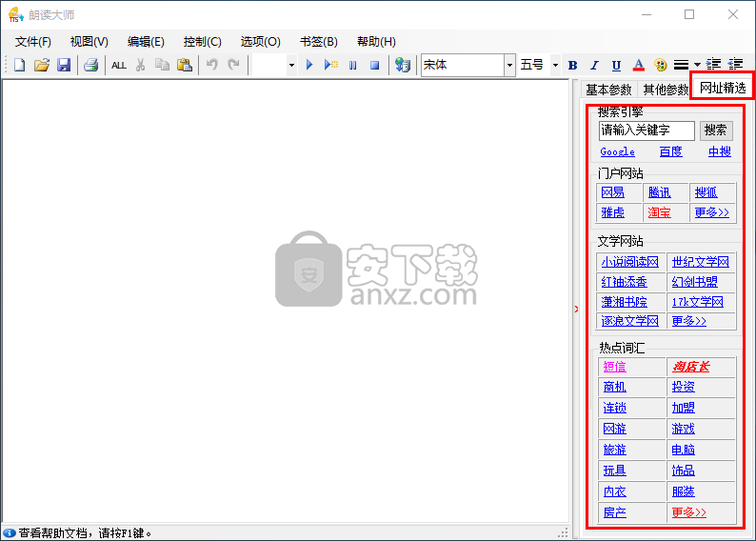
Task: Choose the Google search engine link
Action: point(617,151)
